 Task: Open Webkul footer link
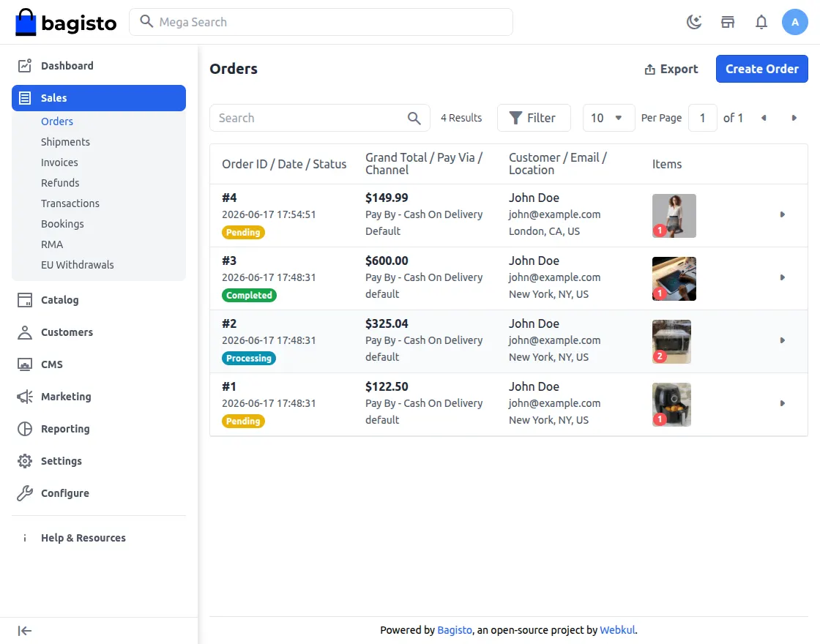(x=617, y=630)
